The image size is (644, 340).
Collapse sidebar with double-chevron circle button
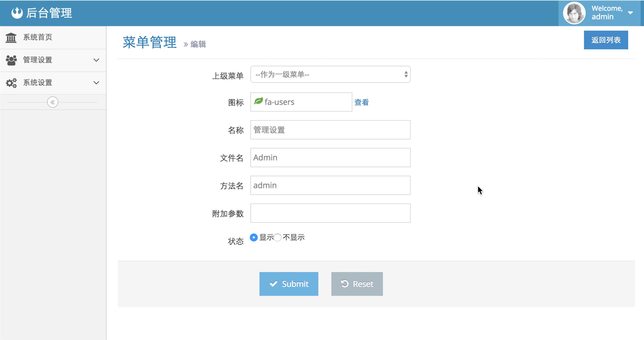tap(53, 102)
